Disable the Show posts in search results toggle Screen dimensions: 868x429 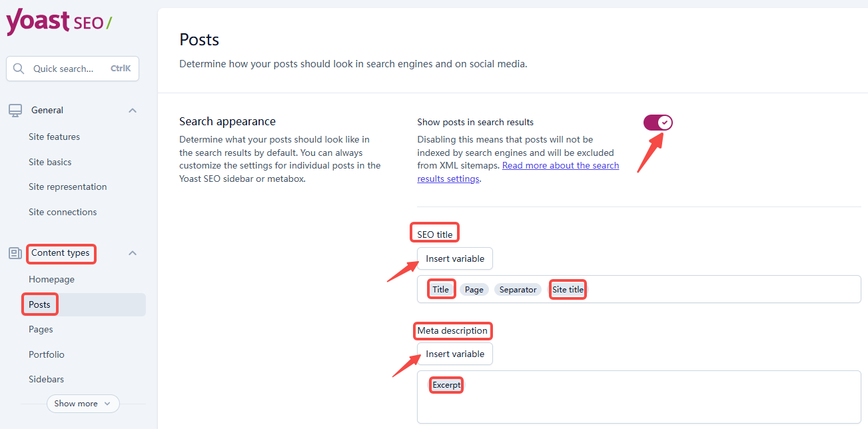pyautogui.click(x=657, y=123)
